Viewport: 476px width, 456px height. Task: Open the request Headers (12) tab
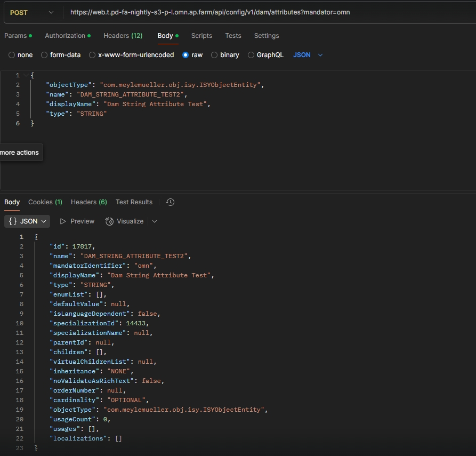[x=123, y=36]
